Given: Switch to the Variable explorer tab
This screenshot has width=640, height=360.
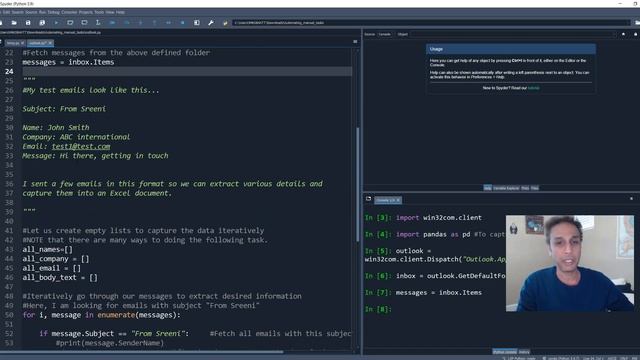Looking at the screenshot, I should point(506,188).
